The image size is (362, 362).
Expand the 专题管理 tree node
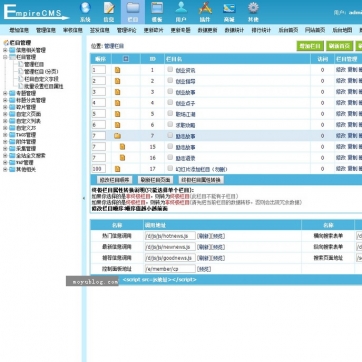[5, 93]
